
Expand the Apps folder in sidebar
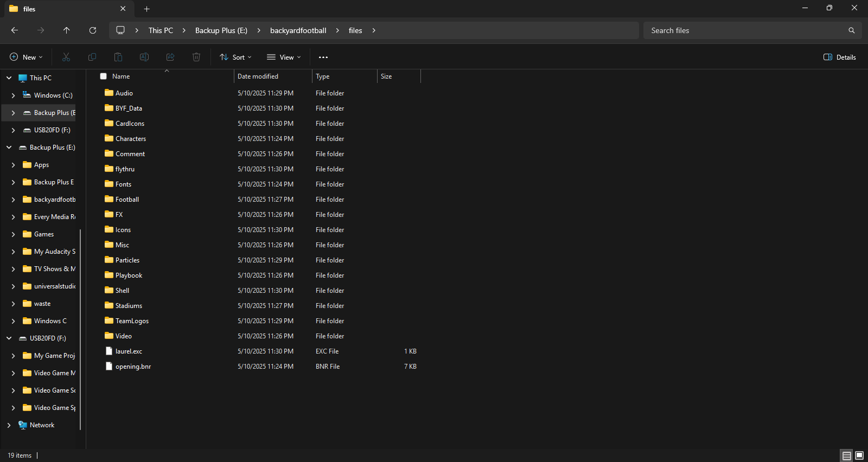(x=13, y=165)
